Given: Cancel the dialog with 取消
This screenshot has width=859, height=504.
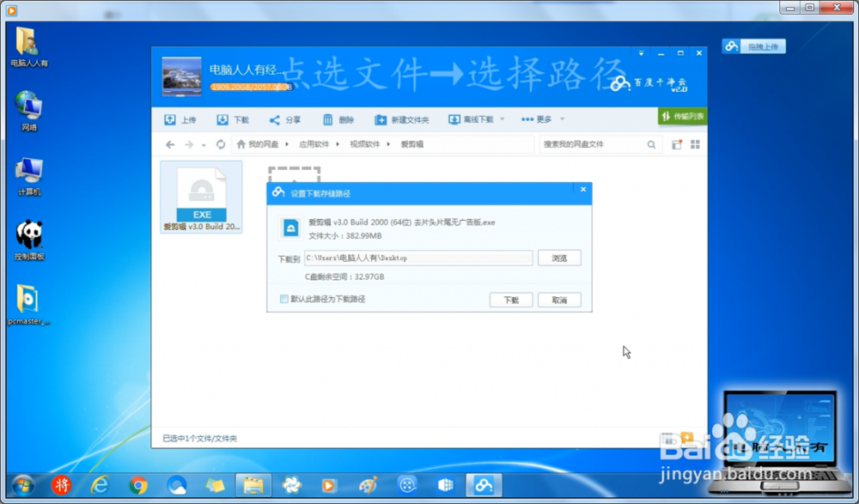Looking at the screenshot, I should (x=559, y=301).
